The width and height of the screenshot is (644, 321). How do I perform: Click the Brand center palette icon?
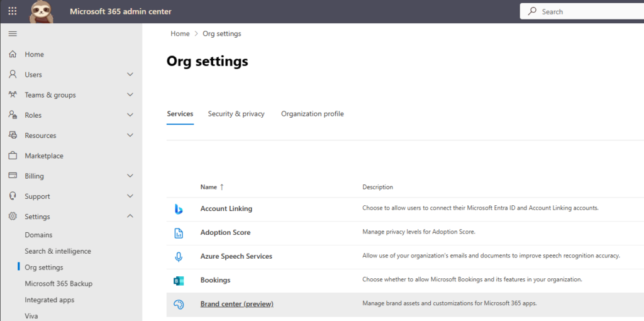[x=179, y=305]
